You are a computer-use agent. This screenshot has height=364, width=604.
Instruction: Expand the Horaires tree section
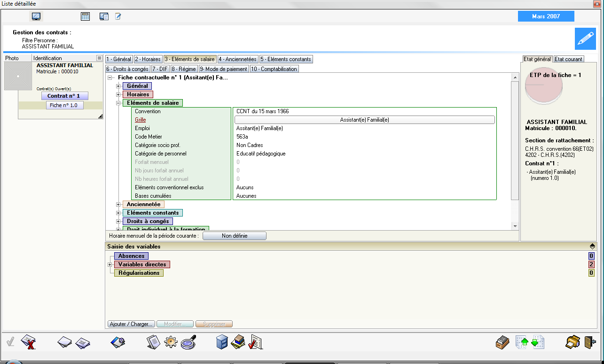pyautogui.click(x=118, y=94)
